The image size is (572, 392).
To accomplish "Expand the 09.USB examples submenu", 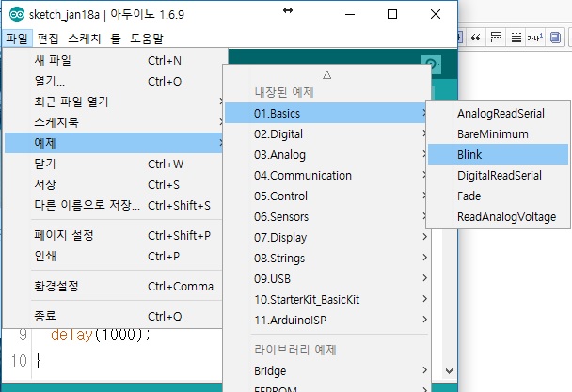I will (x=326, y=278).
